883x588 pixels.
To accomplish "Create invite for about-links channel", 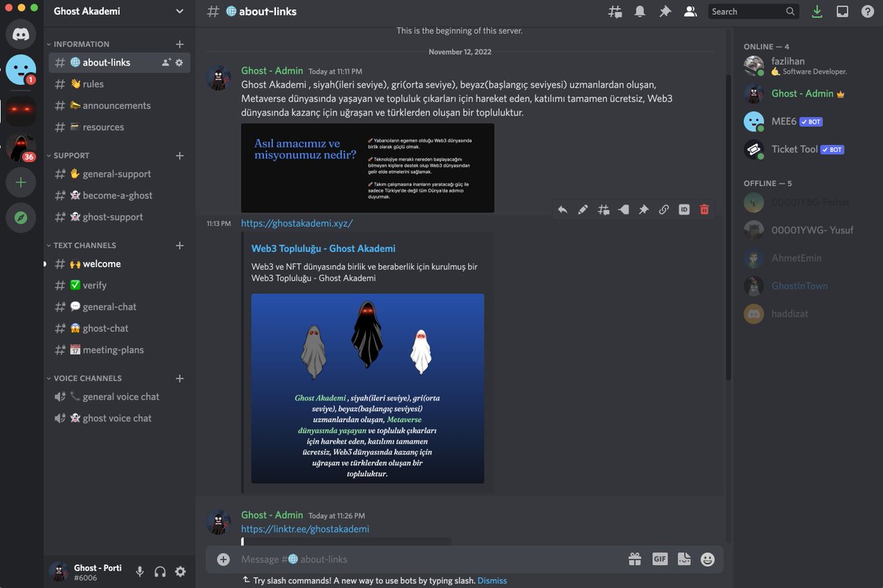I will point(166,63).
